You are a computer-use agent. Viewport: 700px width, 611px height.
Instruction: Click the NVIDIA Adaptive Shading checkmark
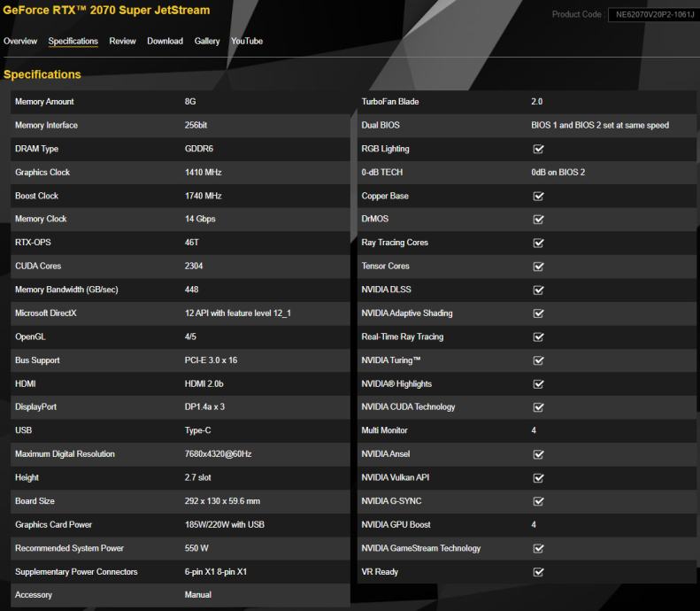click(x=538, y=313)
